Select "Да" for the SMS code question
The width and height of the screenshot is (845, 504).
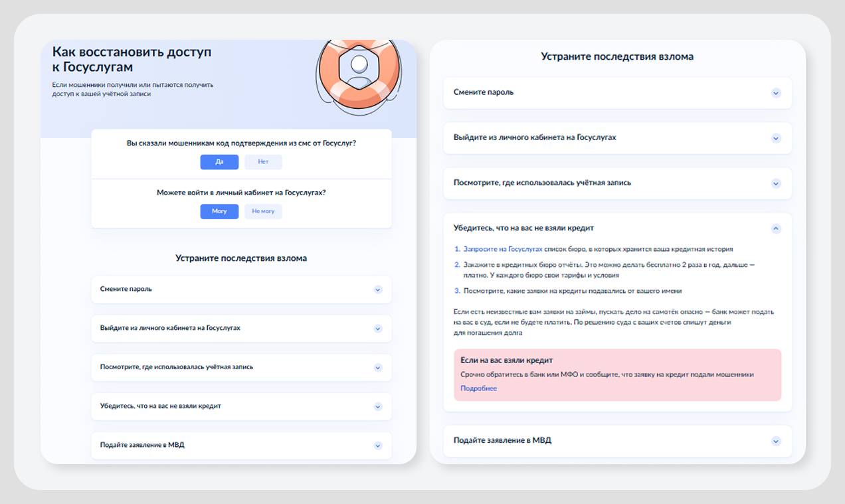pyautogui.click(x=219, y=162)
